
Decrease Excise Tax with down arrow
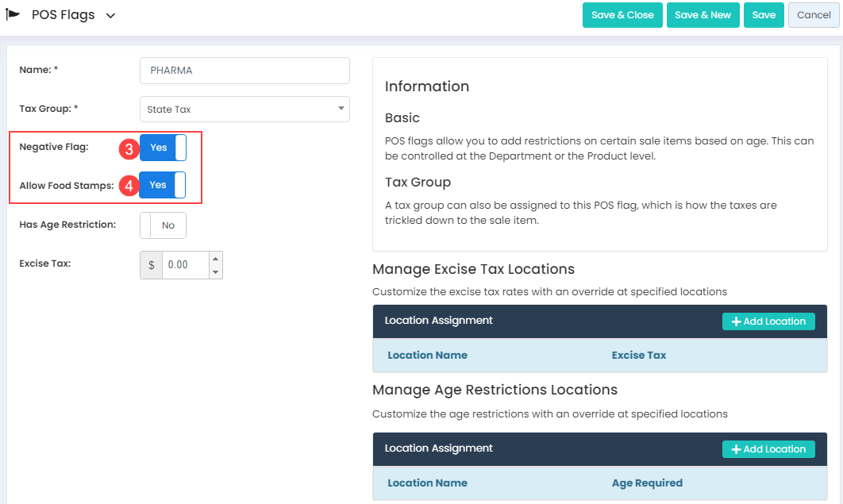click(215, 272)
